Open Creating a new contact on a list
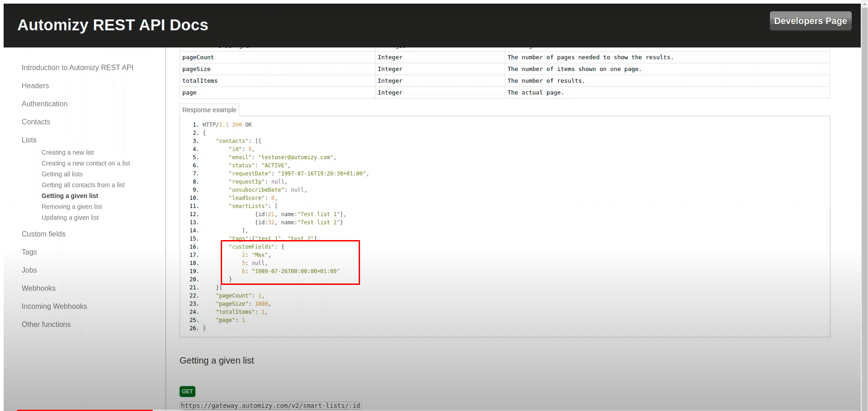This screenshot has height=411, width=868. click(85, 163)
